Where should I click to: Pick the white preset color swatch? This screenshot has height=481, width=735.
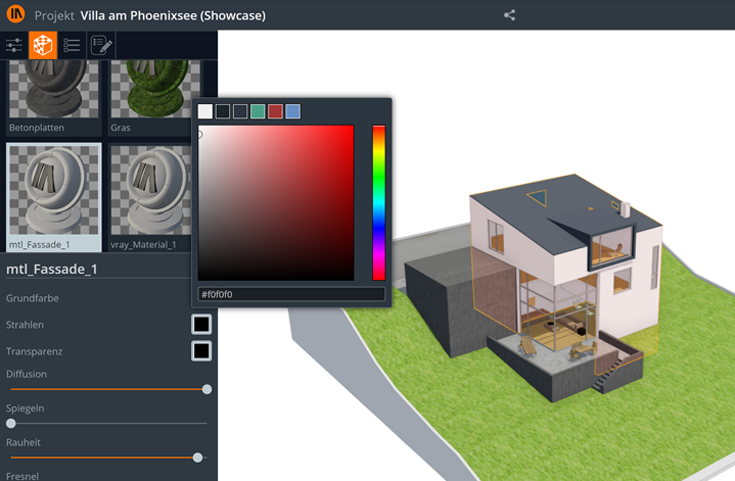coord(206,111)
